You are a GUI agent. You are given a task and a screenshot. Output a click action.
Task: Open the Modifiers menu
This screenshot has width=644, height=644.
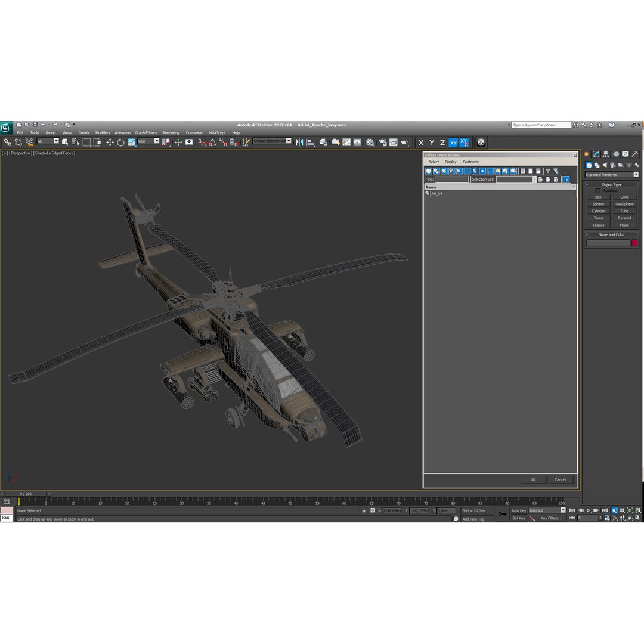pyautogui.click(x=103, y=132)
